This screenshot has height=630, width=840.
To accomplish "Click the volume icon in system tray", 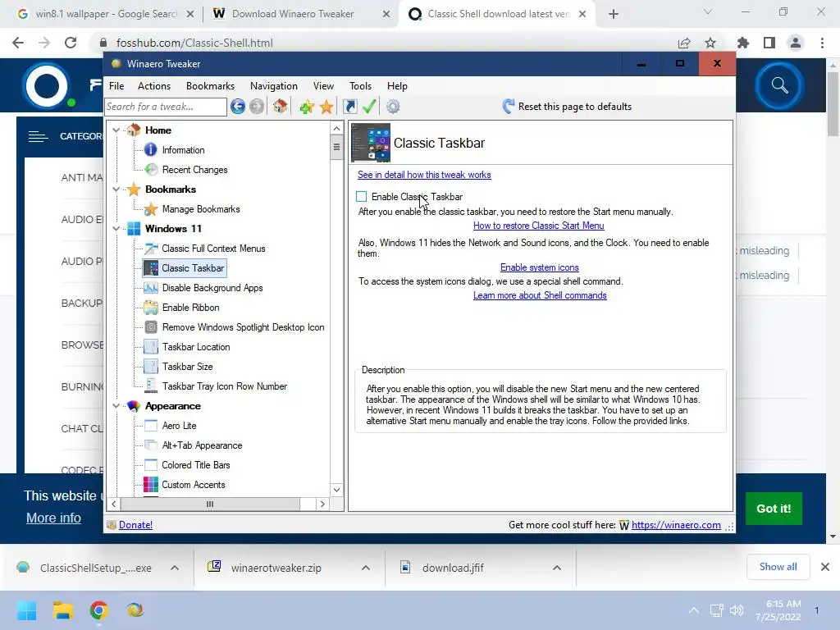I will (737, 610).
